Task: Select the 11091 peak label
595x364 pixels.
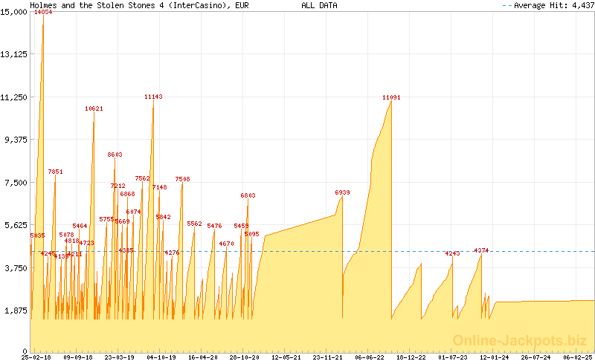Action: pyautogui.click(x=391, y=97)
